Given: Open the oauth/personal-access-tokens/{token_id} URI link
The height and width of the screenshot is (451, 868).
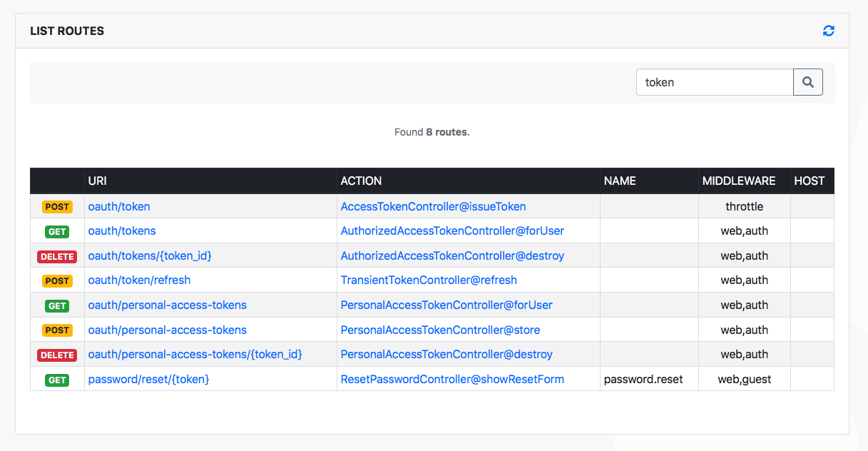Looking at the screenshot, I should point(195,354).
